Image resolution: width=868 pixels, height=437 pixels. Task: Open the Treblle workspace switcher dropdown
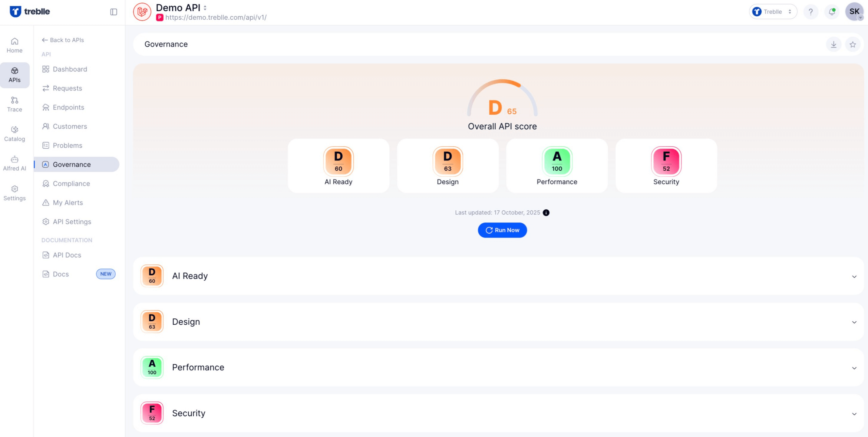(x=773, y=11)
